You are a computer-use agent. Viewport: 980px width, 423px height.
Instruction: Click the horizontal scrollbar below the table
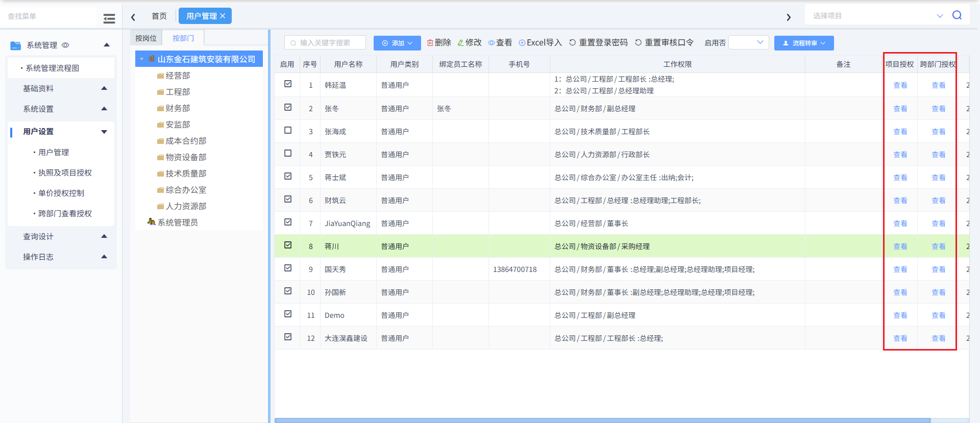tap(602, 420)
